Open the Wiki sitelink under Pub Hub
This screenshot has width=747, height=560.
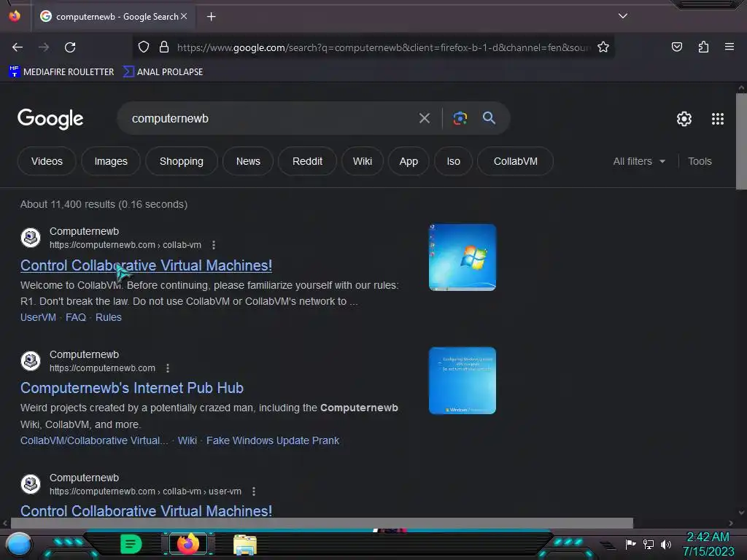tap(187, 440)
